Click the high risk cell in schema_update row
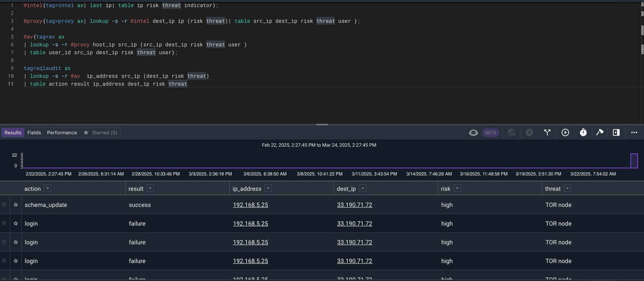This screenshot has height=281, width=644. coord(447,205)
